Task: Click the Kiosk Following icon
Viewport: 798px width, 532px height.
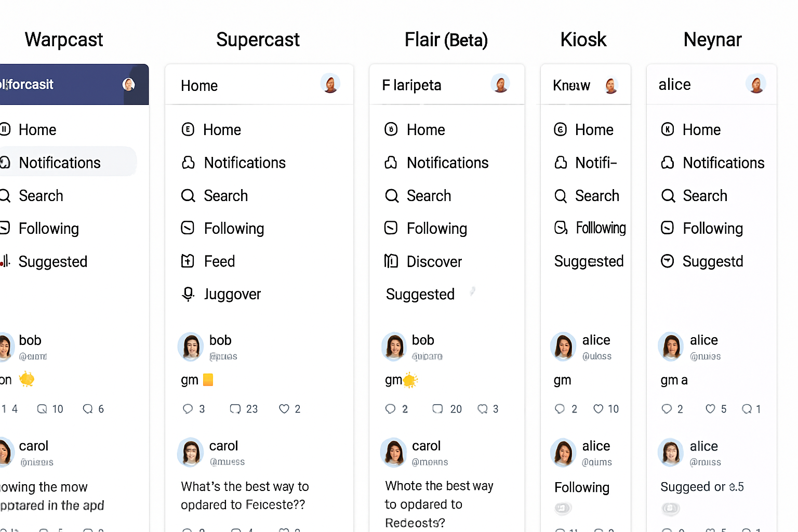Action: [x=561, y=228]
